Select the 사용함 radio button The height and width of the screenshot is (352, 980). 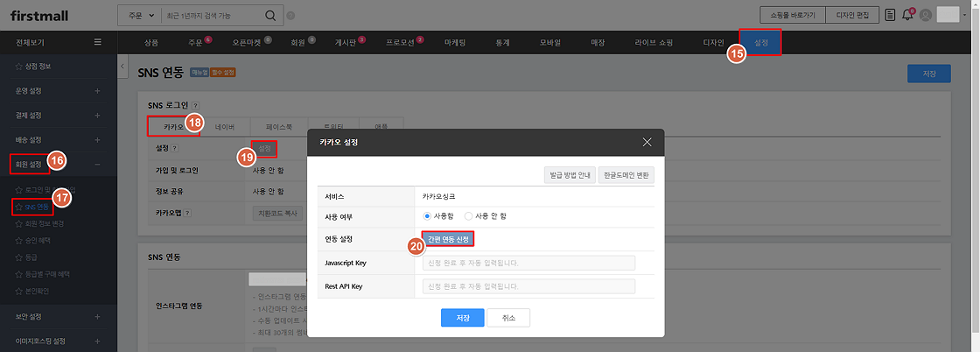click(428, 215)
